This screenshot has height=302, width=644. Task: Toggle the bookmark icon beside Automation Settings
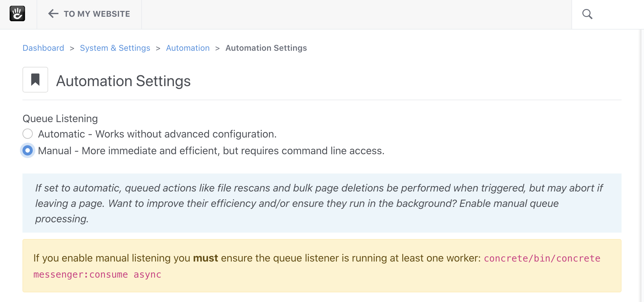[35, 80]
